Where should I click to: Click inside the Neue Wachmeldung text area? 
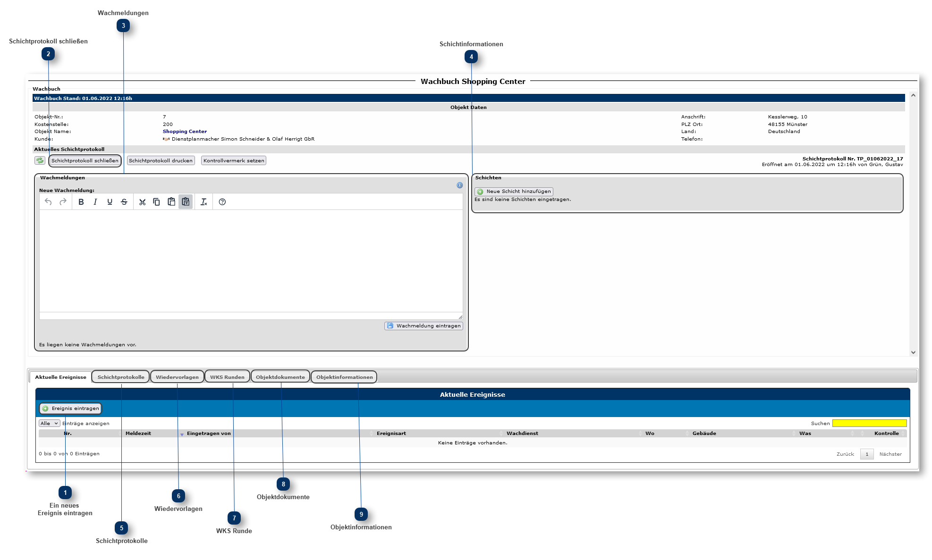coord(251,261)
